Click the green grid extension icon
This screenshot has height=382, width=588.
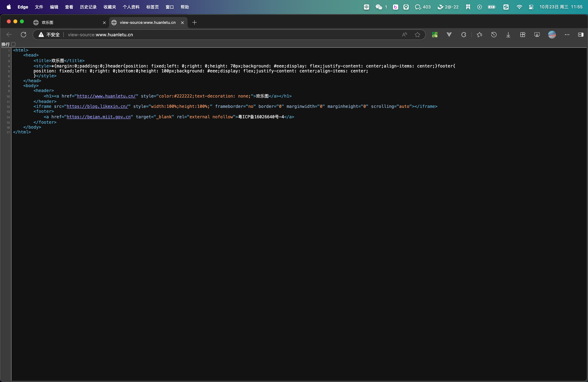point(435,35)
